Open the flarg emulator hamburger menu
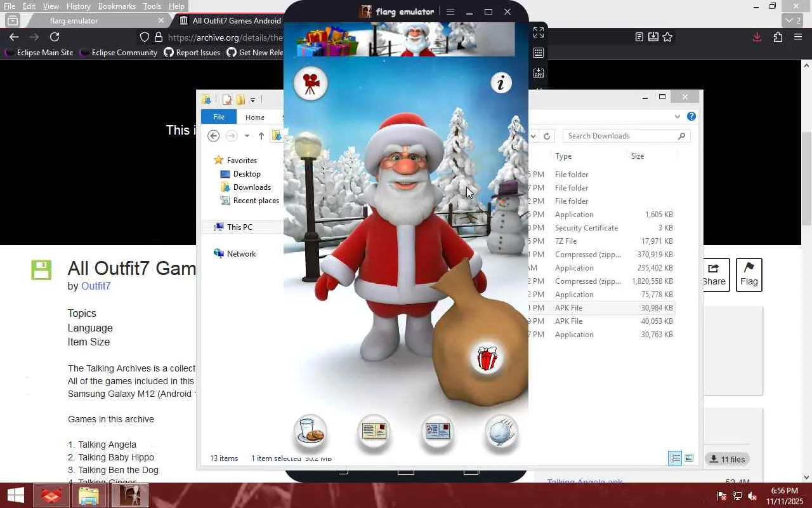The height and width of the screenshot is (508, 812). 450,11
